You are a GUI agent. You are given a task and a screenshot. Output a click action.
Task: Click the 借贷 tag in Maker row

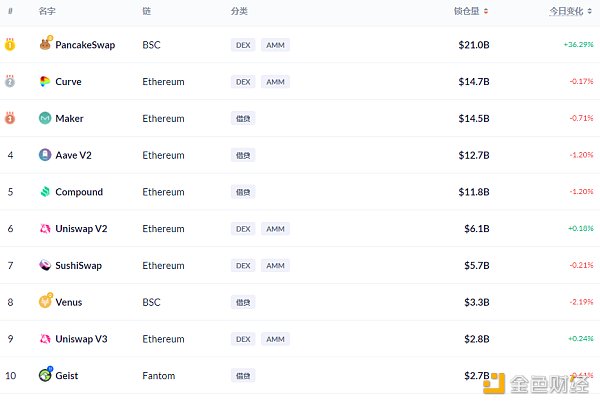(242, 118)
